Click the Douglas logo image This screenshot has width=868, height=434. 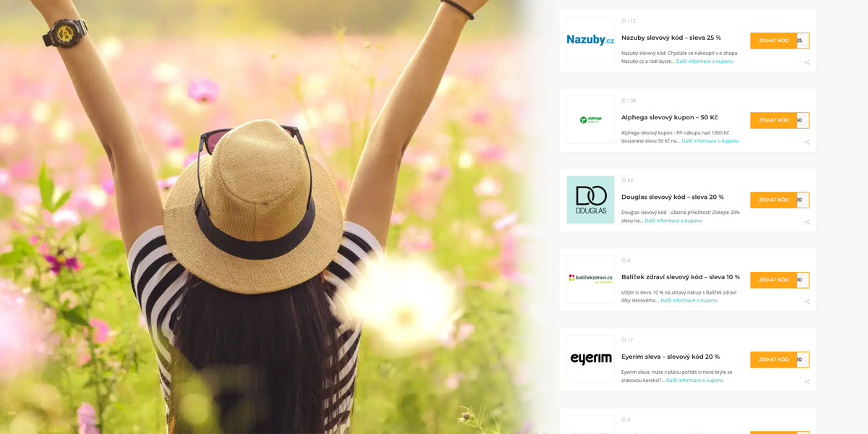click(590, 200)
